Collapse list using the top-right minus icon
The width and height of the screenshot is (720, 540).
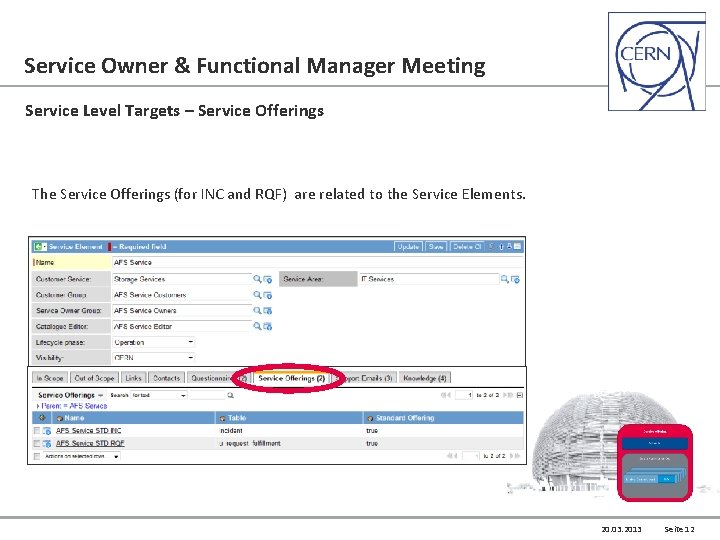[x=520, y=395]
